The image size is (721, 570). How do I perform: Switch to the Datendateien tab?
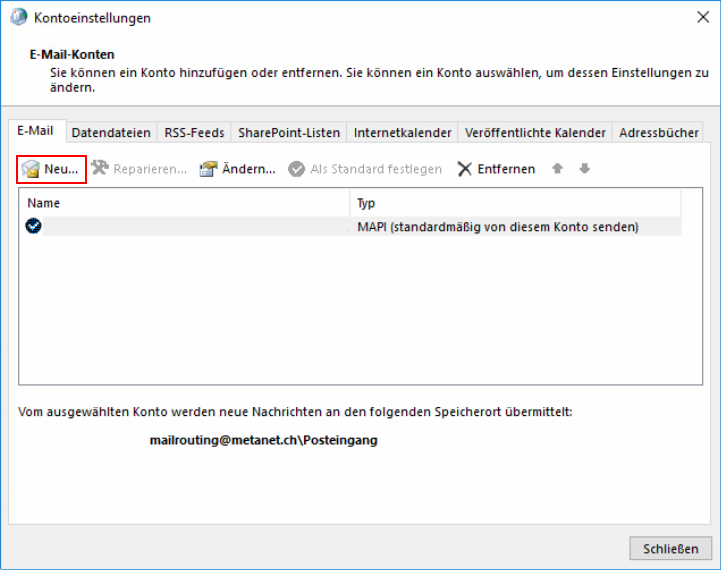[x=111, y=132]
